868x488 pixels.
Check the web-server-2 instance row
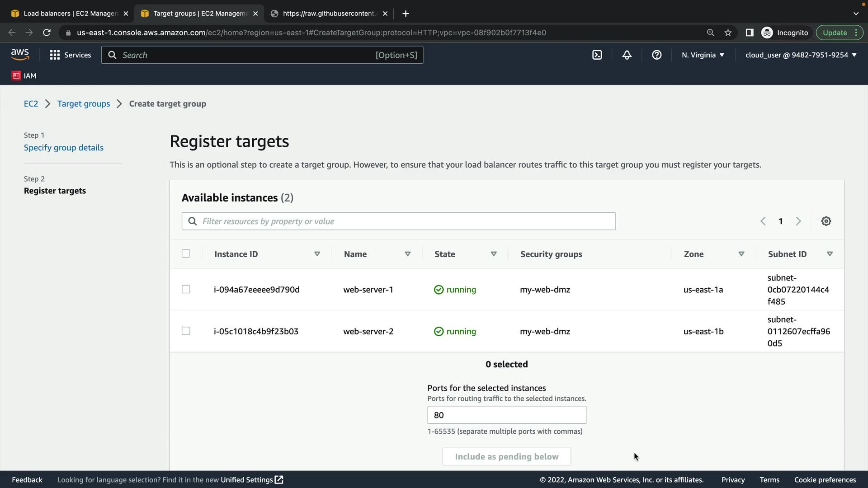[x=186, y=331]
